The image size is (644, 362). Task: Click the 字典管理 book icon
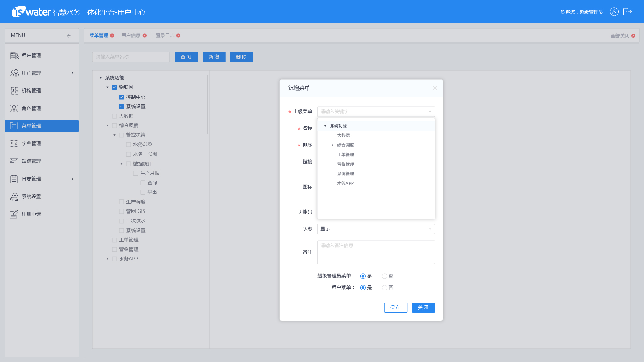point(14,143)
